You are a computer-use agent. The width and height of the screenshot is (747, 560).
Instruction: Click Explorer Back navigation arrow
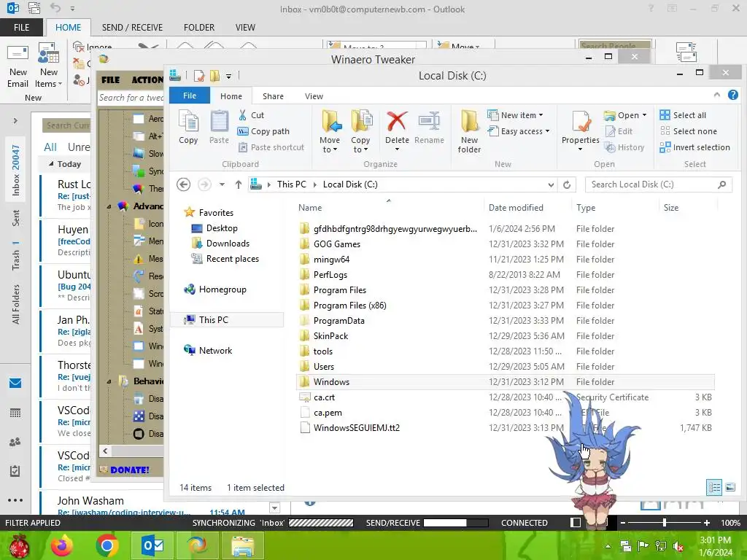[183, 184]
